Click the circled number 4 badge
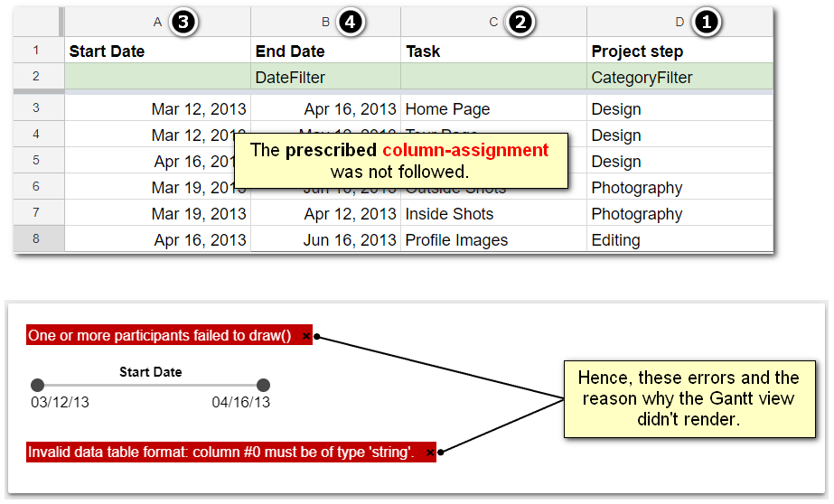The image size is (834, 504). point(350,23)
